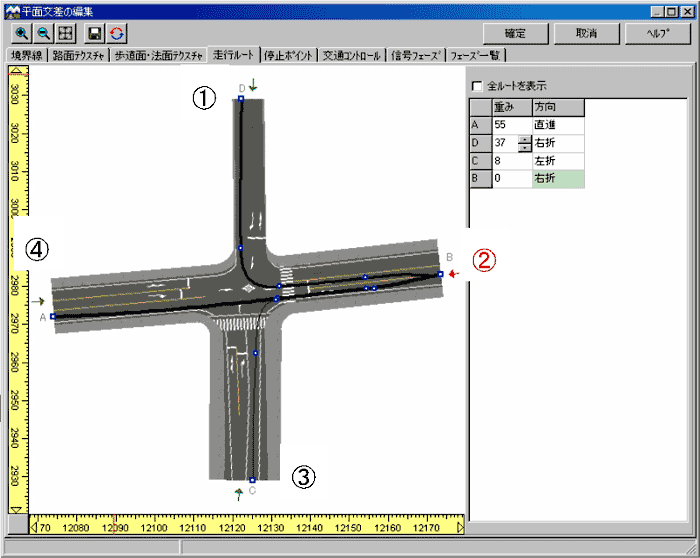Click the save floppy disk icon

click(96, 33)
